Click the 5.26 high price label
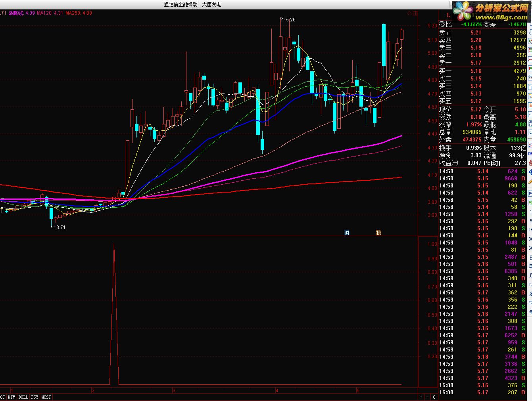532x401 pixels. pos(290,20)
